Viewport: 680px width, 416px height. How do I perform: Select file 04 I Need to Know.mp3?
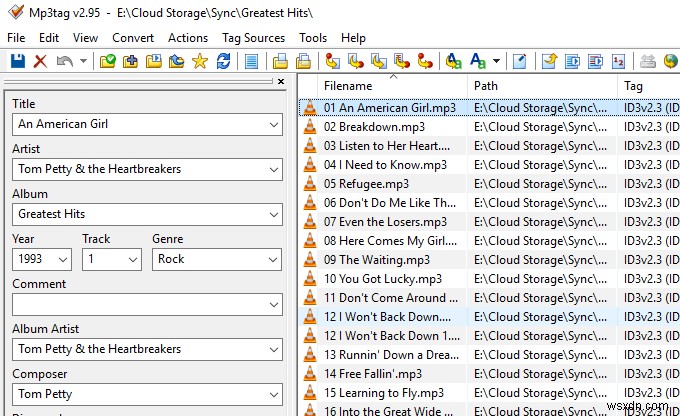click(x=385, y=165)
